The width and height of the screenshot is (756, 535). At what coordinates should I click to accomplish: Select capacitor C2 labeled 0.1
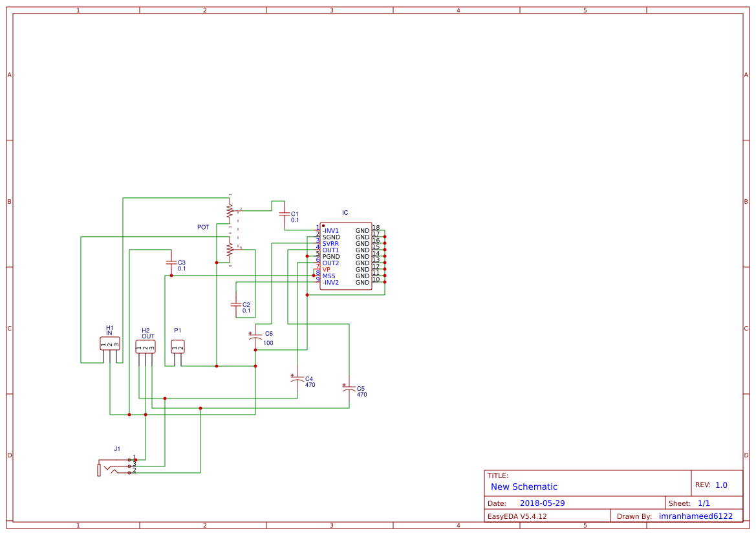[237, 305]
